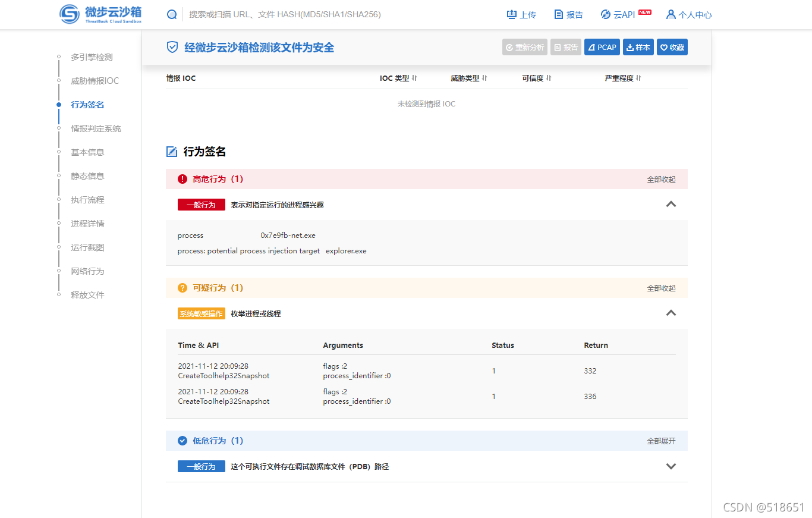Click the red 高危行为 warning icon

pyautogui.click(x=182, y=179)
